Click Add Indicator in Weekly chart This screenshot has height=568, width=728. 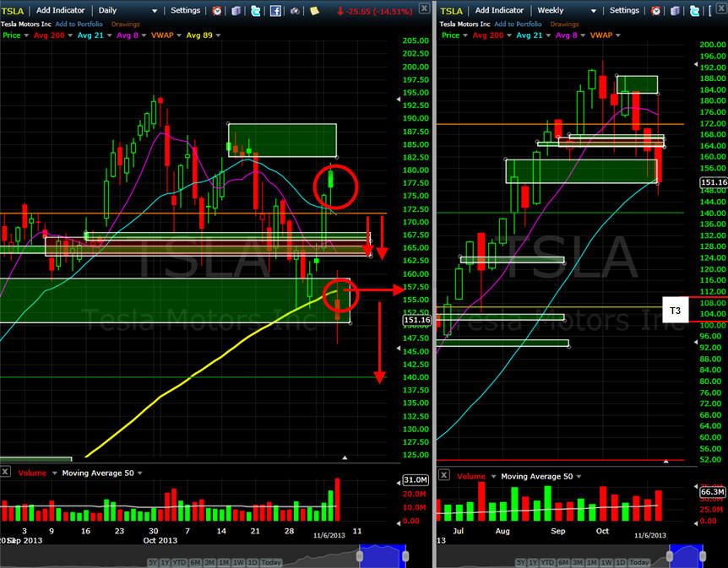coord(499,10)
